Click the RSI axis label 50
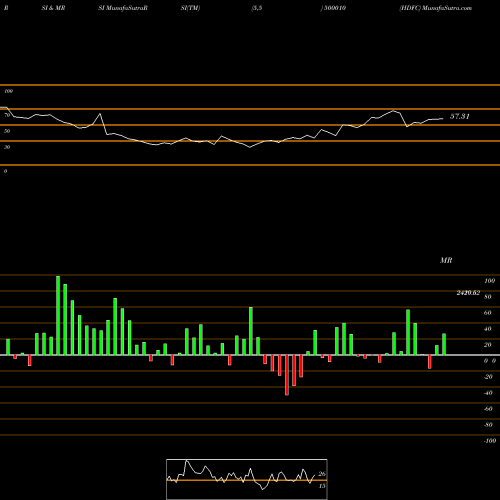 (7, 131)
